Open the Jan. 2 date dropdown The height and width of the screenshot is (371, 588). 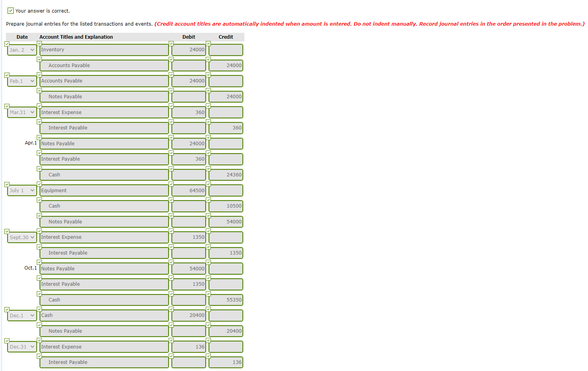pyautogui.click(x=21, y=50)
